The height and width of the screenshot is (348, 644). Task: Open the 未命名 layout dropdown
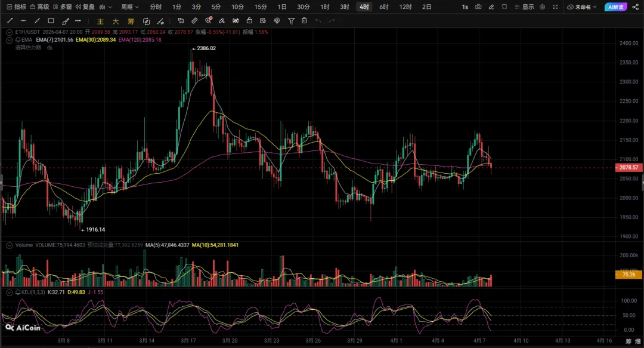[582, 7]
